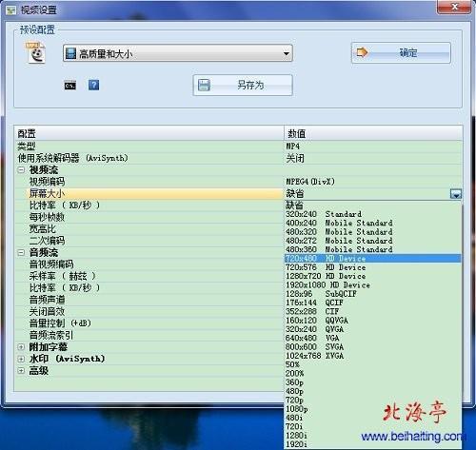
Task: Confirm settings with the 确定 button
Action: click(x=401, y=52)
